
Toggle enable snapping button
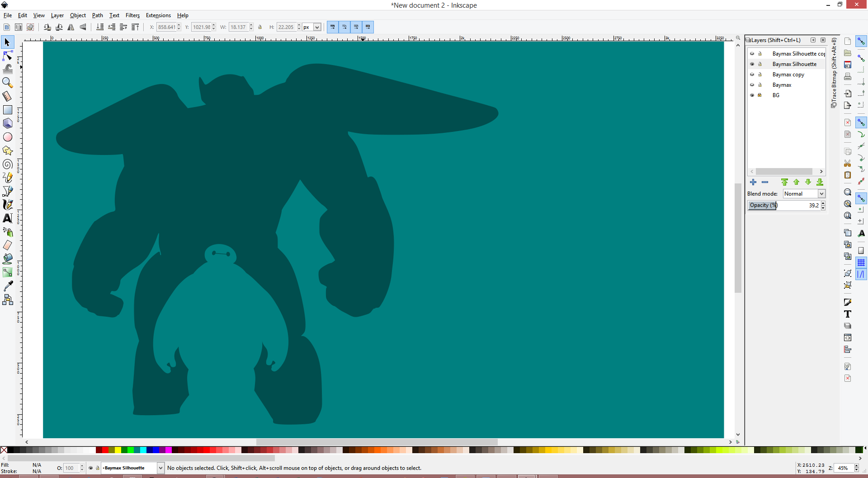(x=861, y=41)
